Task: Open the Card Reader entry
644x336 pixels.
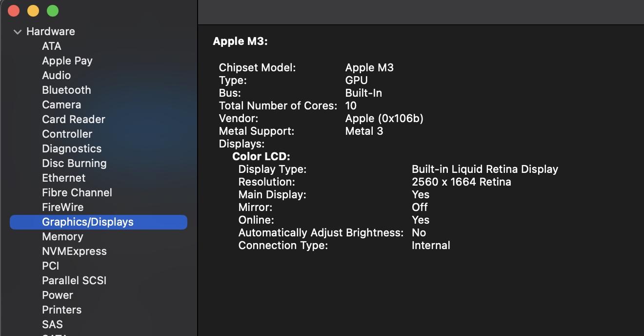Action: [73, 119]
